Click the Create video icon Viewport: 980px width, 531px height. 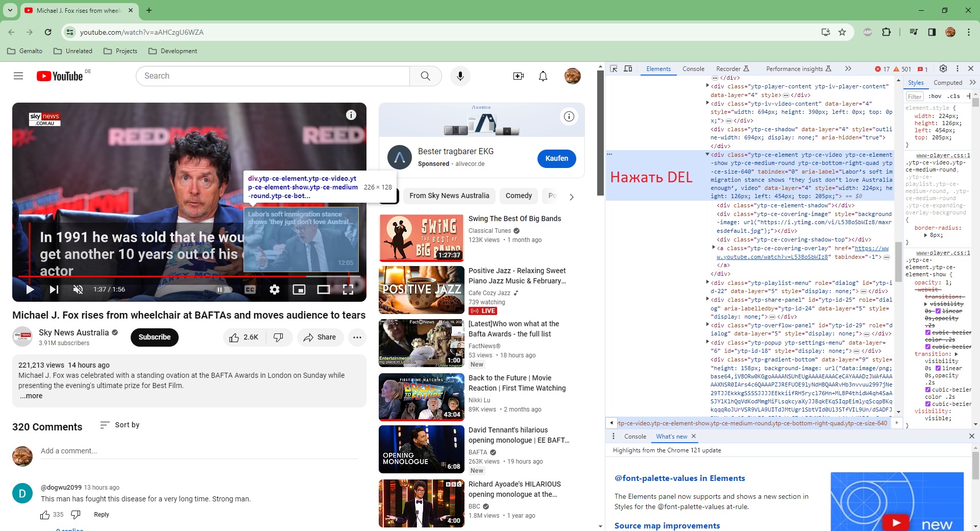518,76
